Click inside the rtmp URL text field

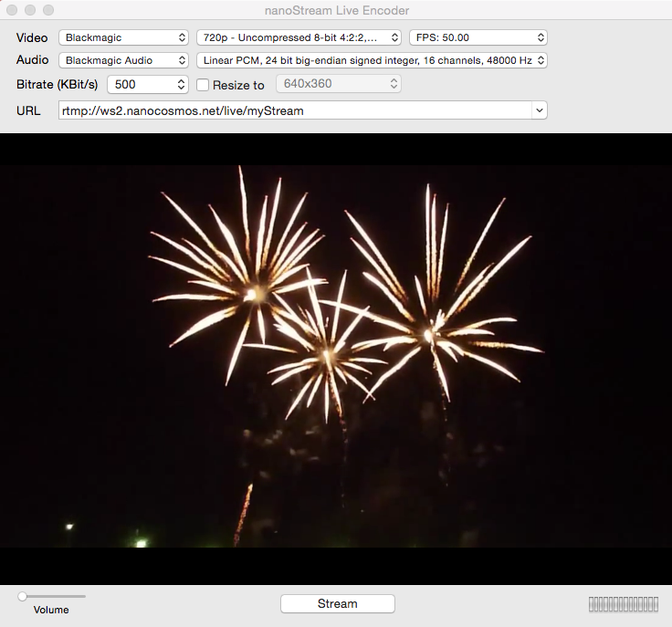(292, 110)
